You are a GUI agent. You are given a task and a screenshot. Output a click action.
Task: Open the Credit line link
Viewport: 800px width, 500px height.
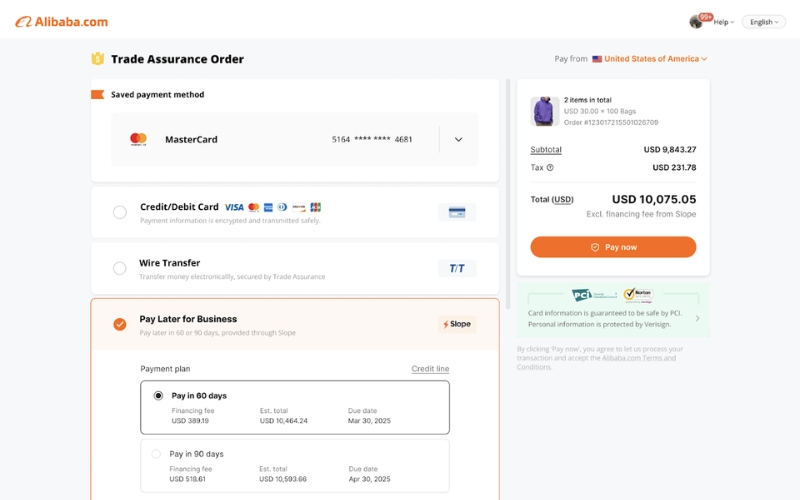[430, 369]
